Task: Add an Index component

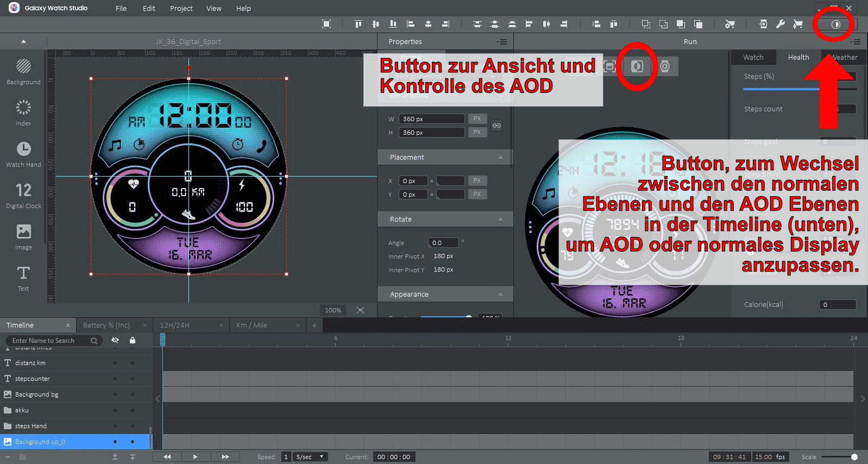Action: (23, 113)
